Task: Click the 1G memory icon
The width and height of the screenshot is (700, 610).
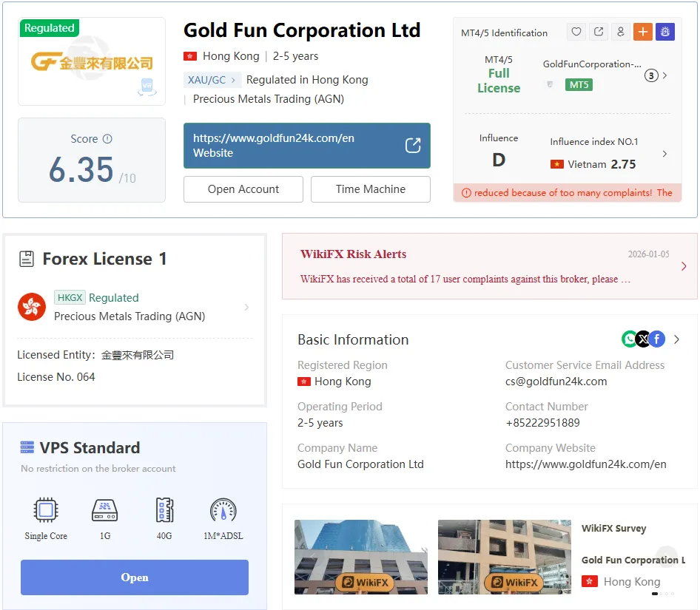Action: pyautogui.click(x=104, y=509)
